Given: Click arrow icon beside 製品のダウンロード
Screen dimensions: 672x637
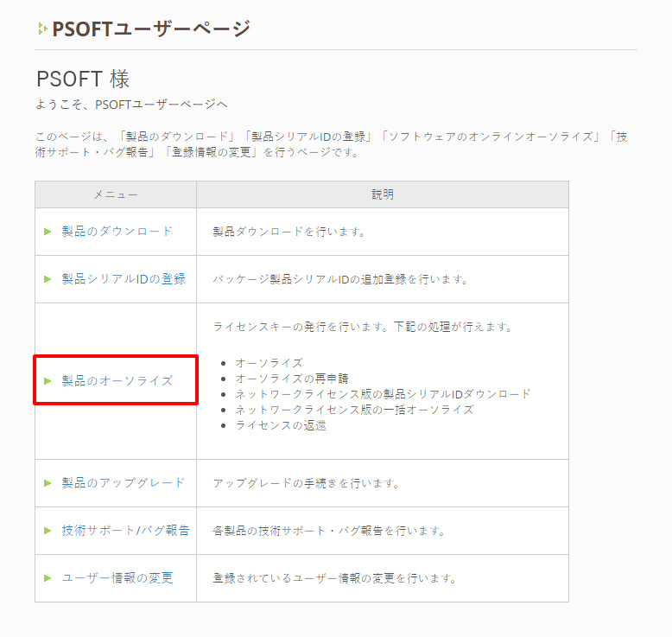Looking at the screenshot, I should [x=48, y=232].
